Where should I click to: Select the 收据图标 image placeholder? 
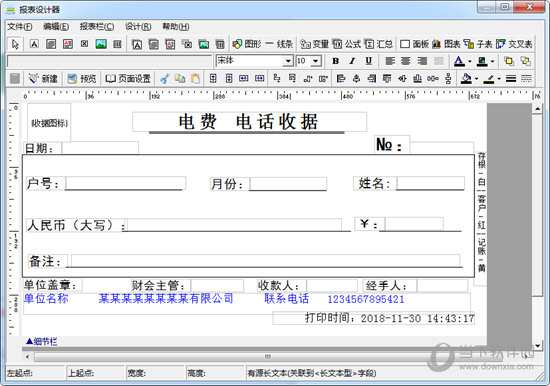coord(49,123)
